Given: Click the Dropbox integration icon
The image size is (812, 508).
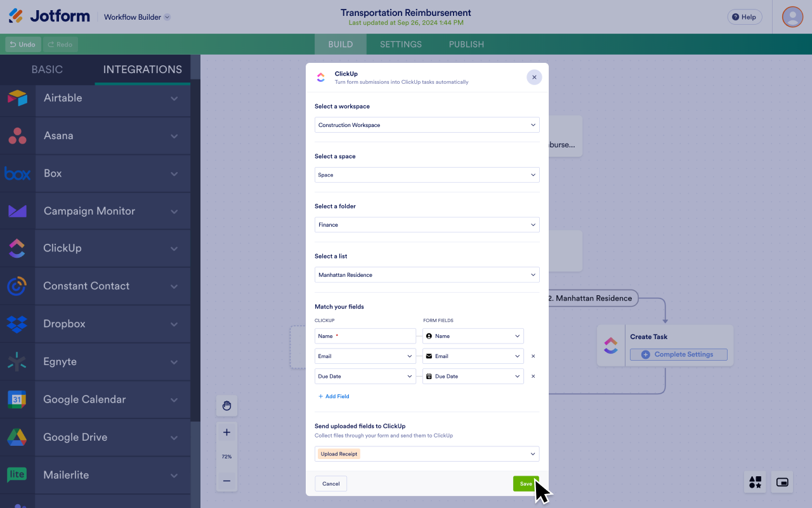Looking at the screenshot, I should click(17, 324).
